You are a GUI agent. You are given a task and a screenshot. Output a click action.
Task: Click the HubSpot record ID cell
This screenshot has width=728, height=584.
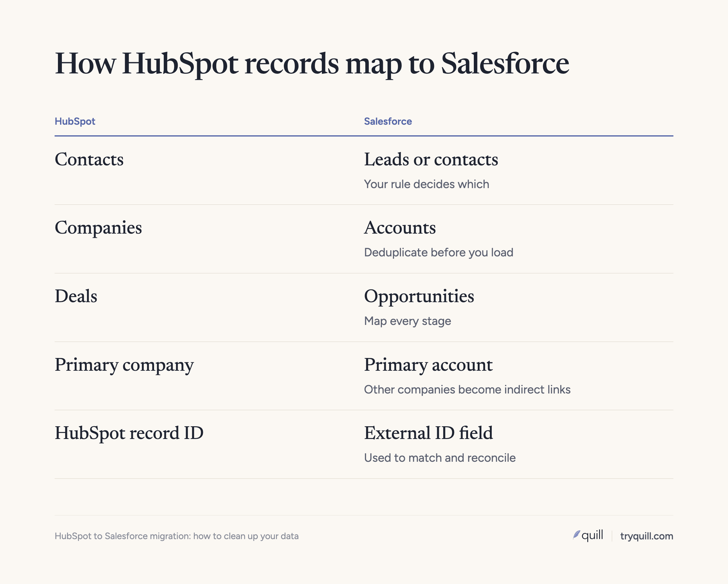coord(129,434)
